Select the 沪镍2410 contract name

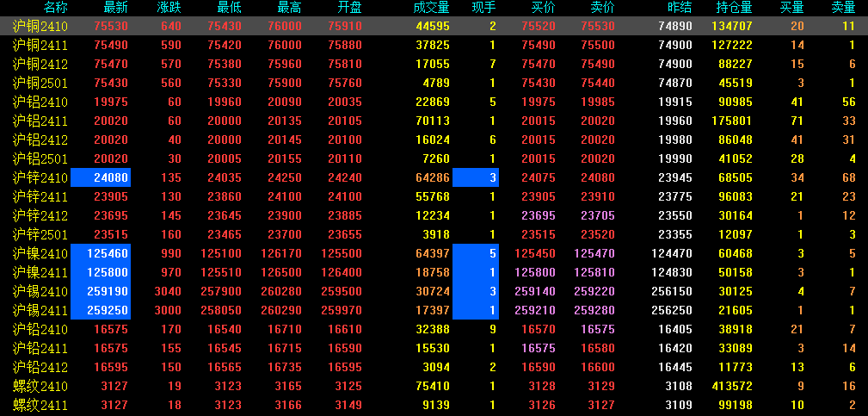[40, 254]
